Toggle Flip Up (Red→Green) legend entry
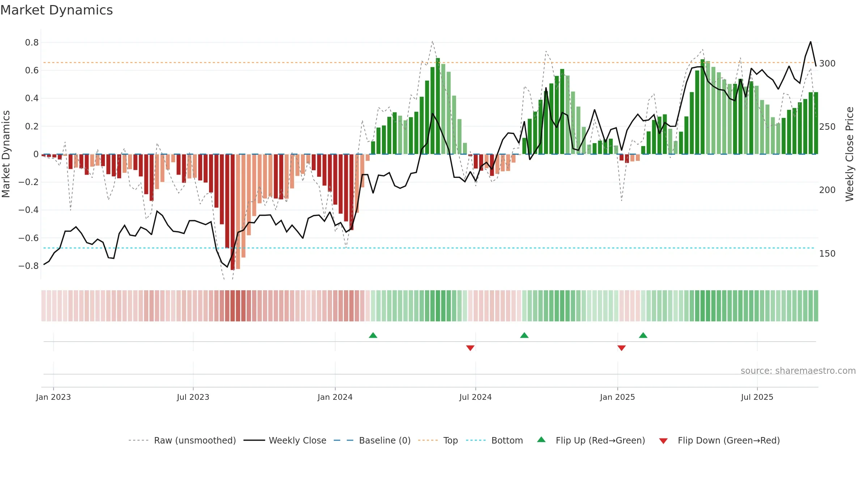 click(x=591, y=440)
